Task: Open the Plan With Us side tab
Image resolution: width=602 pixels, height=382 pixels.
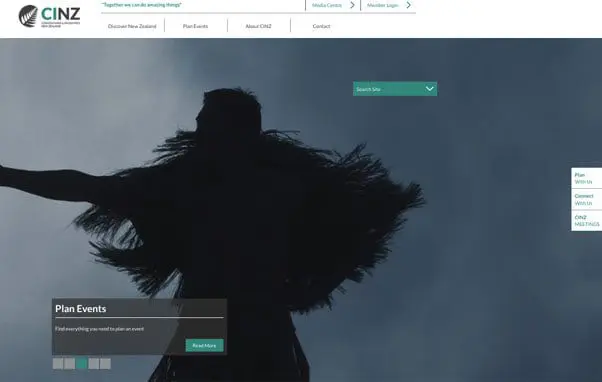Action: coord(587,178)
